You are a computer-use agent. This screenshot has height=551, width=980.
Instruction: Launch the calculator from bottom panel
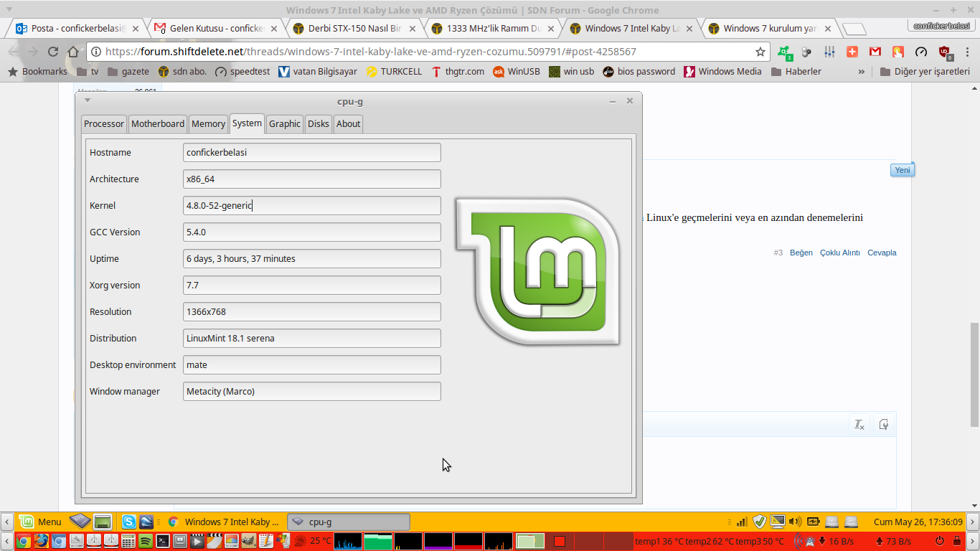click(x=128, y=541)
